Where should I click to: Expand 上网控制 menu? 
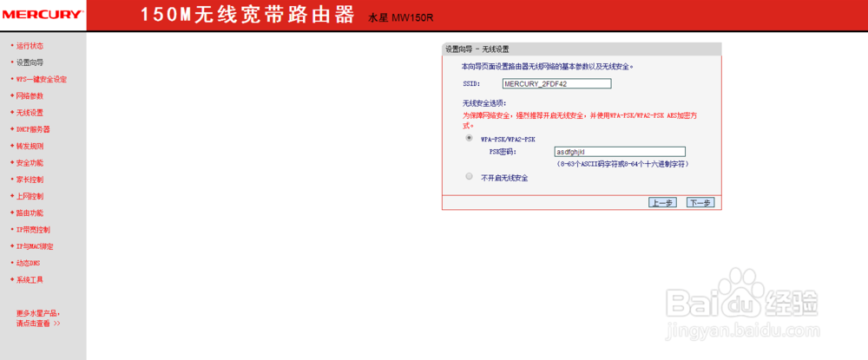tap(30, 196)
